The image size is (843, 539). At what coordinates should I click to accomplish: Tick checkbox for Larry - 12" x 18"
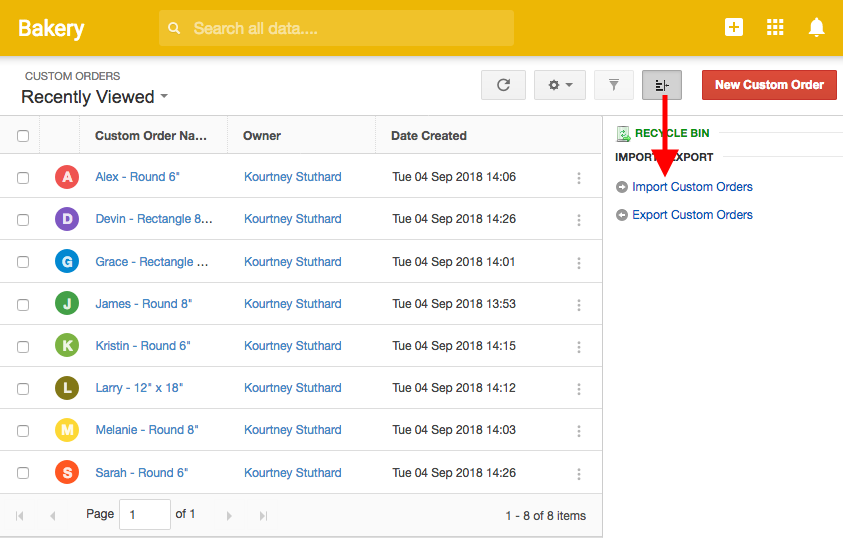pos(23,389)
